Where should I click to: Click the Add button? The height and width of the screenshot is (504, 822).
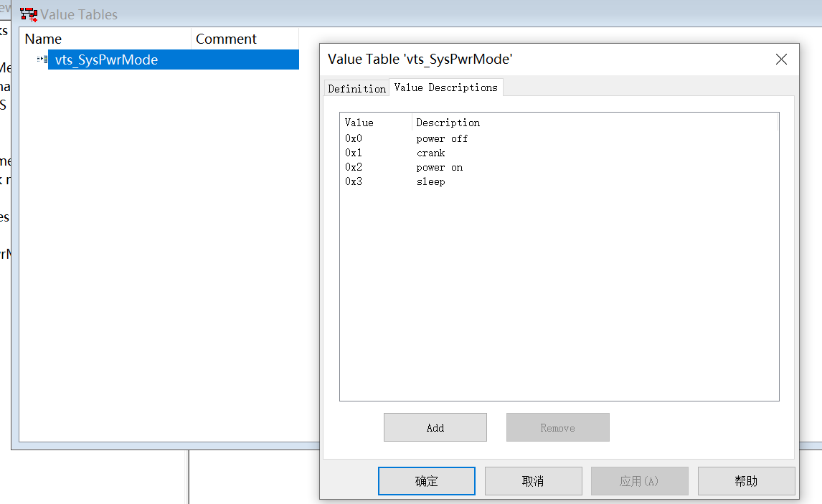[x=435, y=427]
